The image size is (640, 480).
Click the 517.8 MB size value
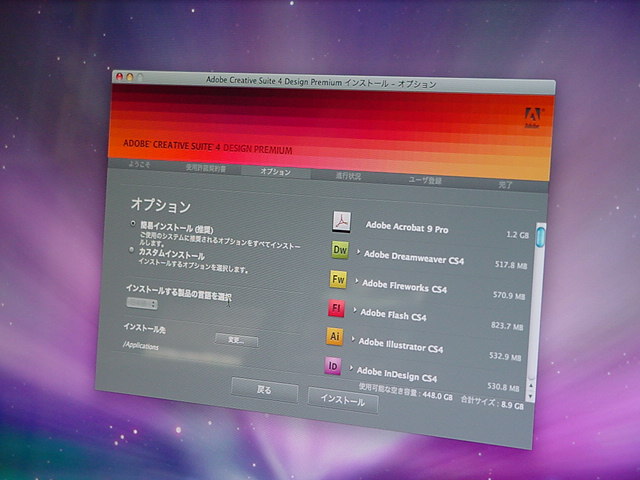tap(511, 265)
